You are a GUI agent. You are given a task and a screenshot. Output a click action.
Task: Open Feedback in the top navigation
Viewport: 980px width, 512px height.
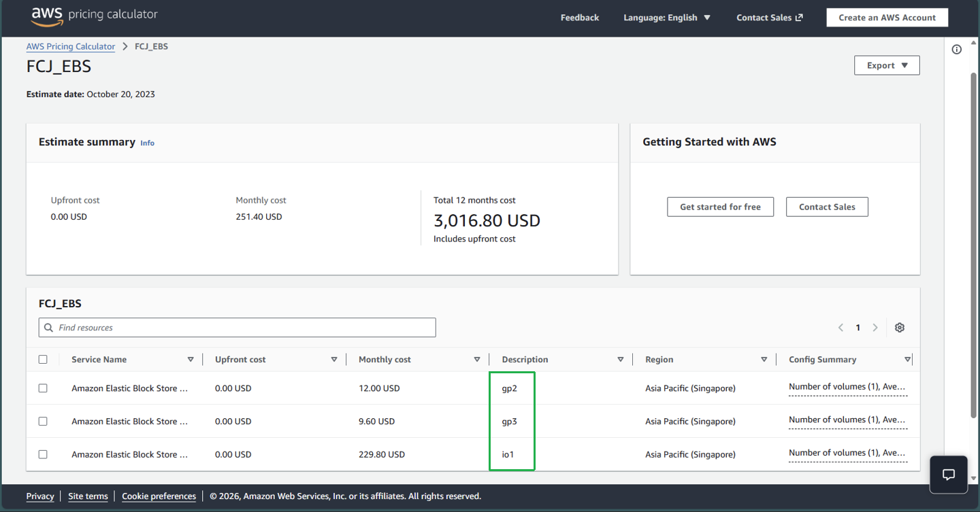click(579, 18)
